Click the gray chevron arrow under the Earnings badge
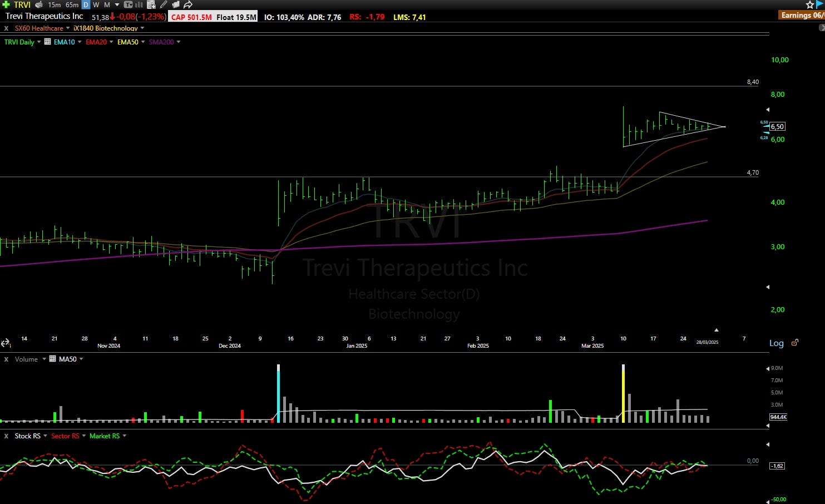Viewport: 825px width, 504px height. (x=822, y=27)
